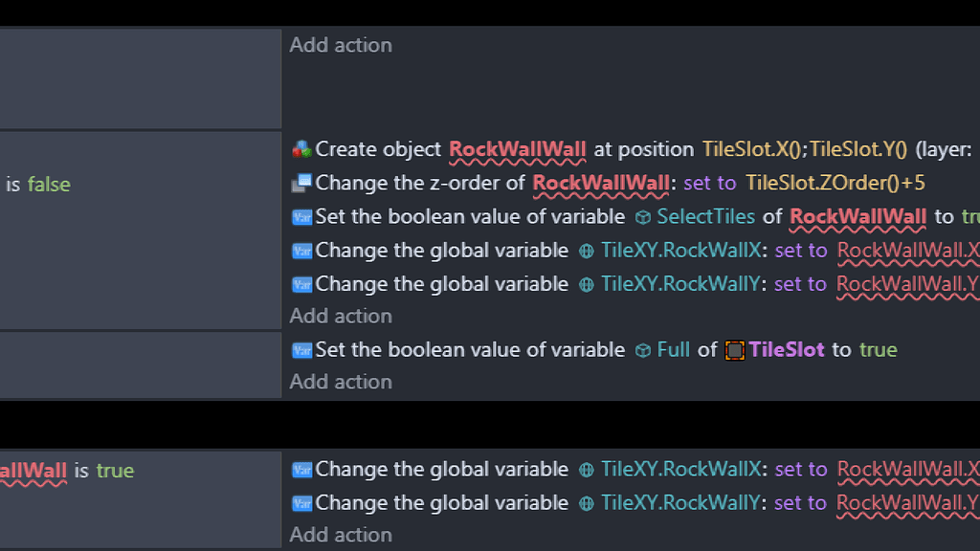The width and height of the screenshot is (980, 551).
Task: Click the globe icon beside TileXY.RockWallX
Action: click(x=585, y=250)
